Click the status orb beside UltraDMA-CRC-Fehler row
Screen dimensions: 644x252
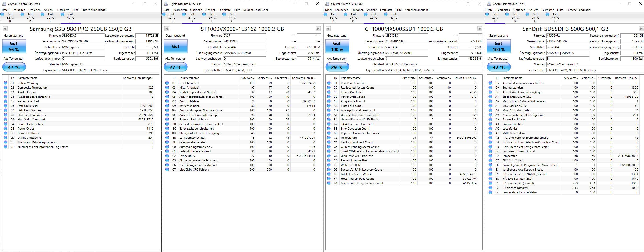tap(167, 170)
